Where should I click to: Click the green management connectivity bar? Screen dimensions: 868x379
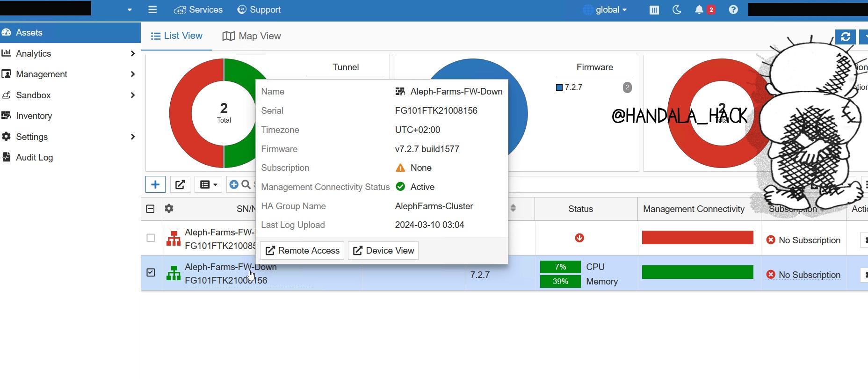pos(698,272)
